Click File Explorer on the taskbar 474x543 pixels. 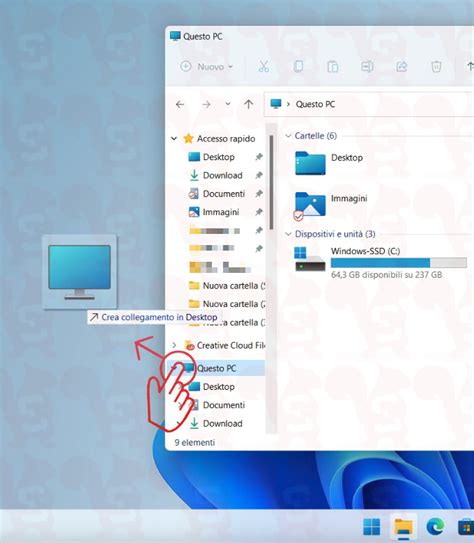(x=403, y=527)
